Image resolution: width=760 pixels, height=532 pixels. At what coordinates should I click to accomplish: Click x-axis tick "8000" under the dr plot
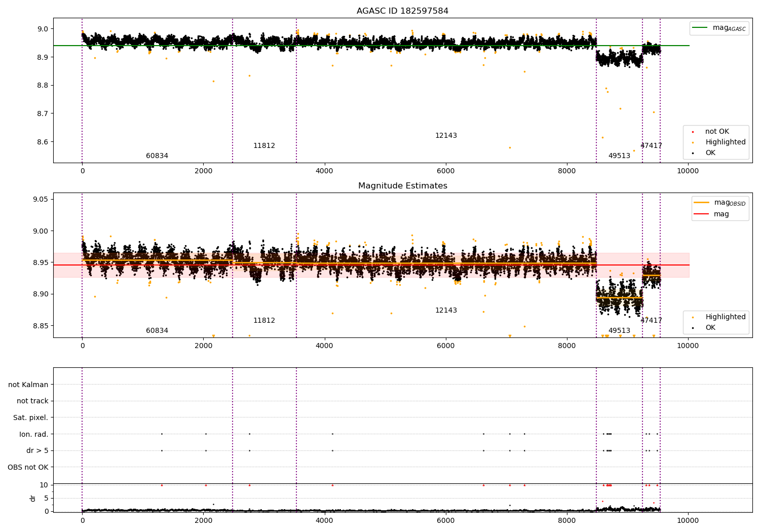click(566, 521)
